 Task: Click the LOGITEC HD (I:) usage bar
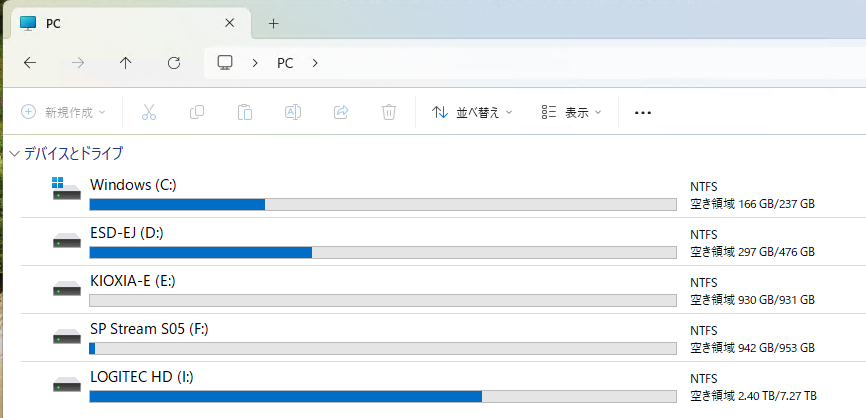pyautogui.click(x=383, y=396)
